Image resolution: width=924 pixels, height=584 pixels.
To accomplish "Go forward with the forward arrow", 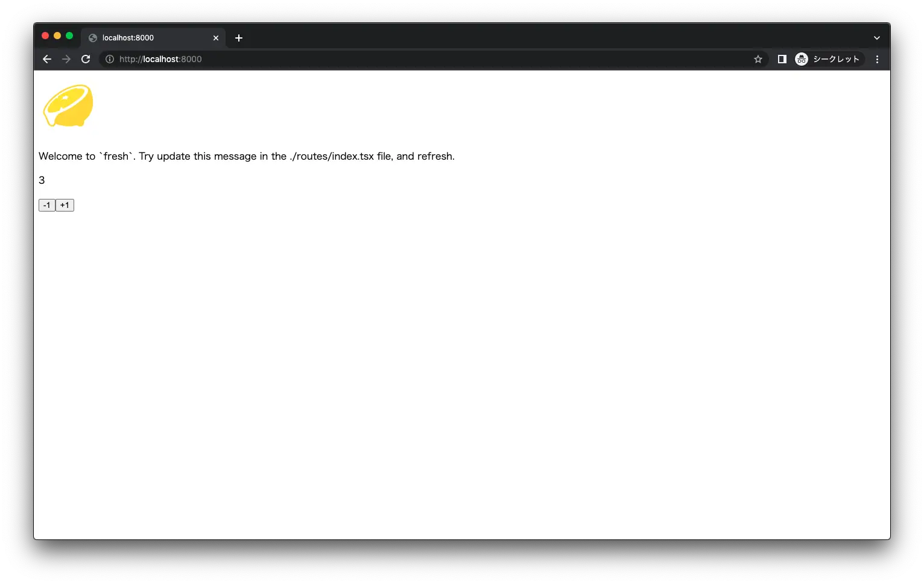I will (x=66, y=59).
